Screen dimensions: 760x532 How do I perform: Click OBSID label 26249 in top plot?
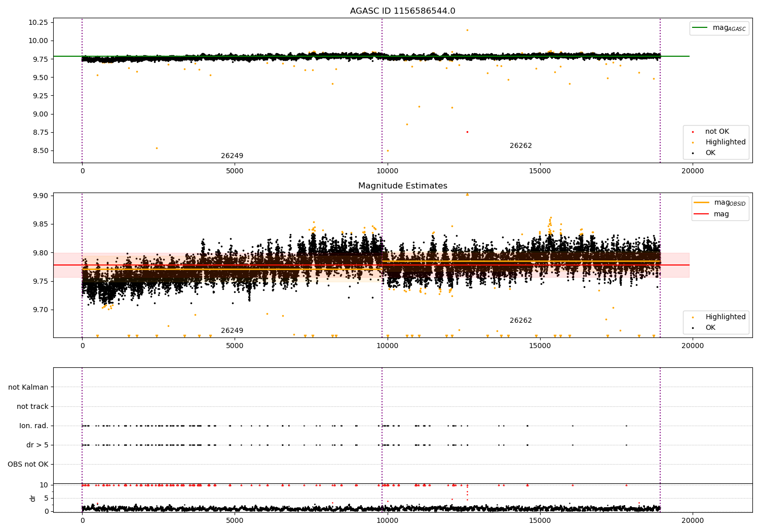coord(232,156)
